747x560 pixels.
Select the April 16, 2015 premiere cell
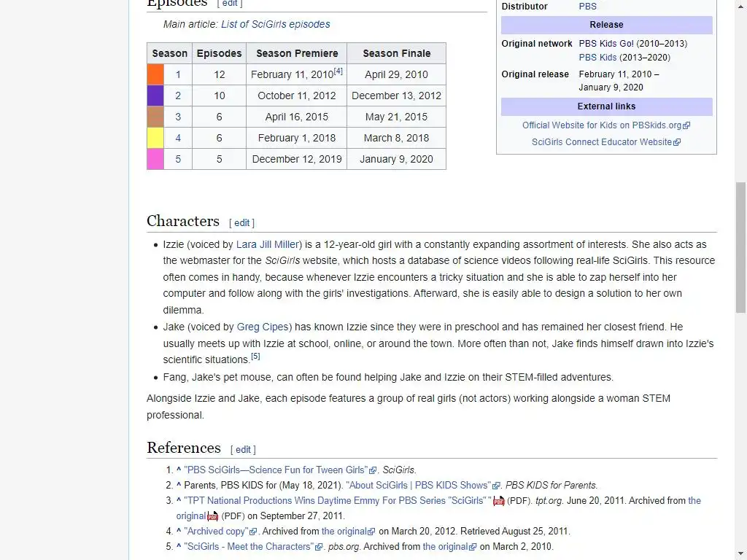pyautogui.click(x=297, y=117)
